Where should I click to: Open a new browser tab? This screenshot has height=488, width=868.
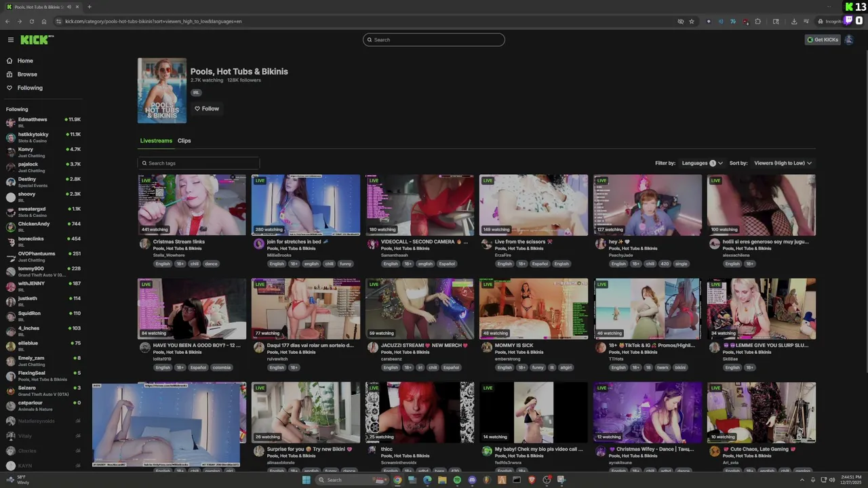[x=89, y=7]
